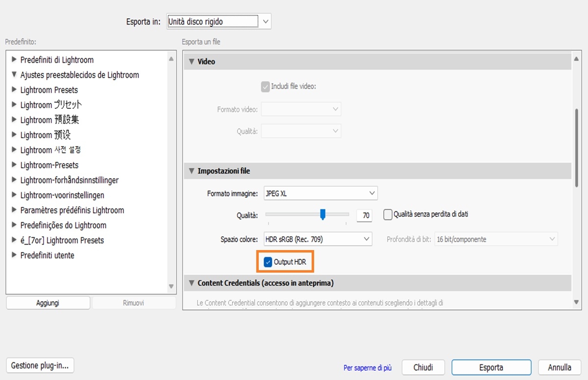This screenshot has height=380, width=588.
Task: Open the Per saperne di più link
Action: [367, 368]
